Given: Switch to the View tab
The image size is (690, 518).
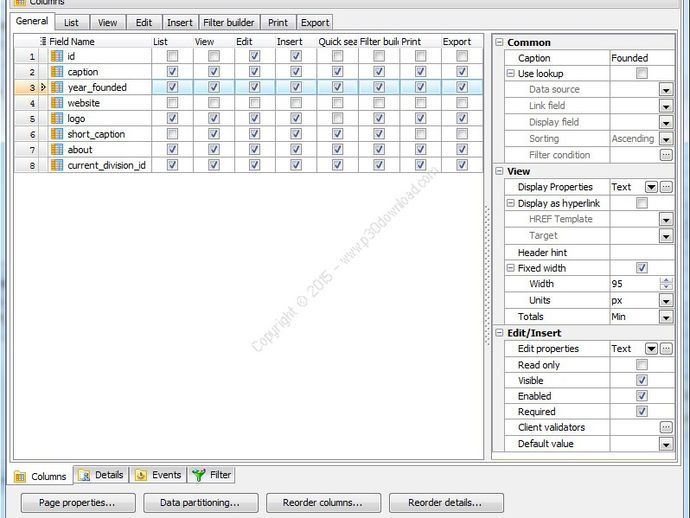Looking at the screenshot, I should click(107, 22).
